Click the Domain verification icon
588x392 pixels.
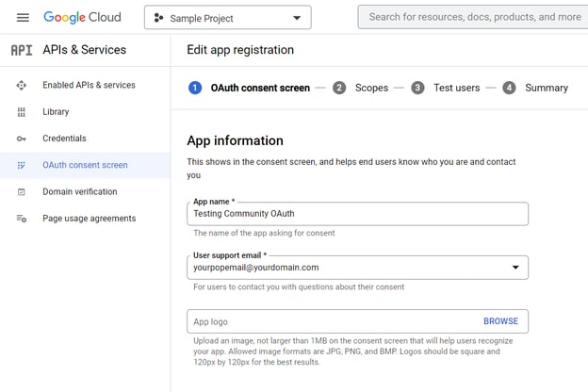click(x=22, y=192)
